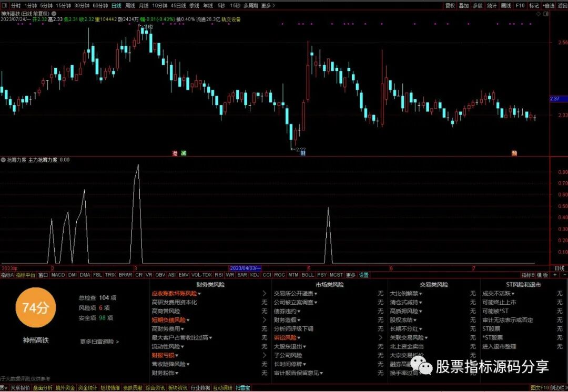Viewport: 568px width, 392px height.
Task: Select CCI indicator
Action: (267, 275)
